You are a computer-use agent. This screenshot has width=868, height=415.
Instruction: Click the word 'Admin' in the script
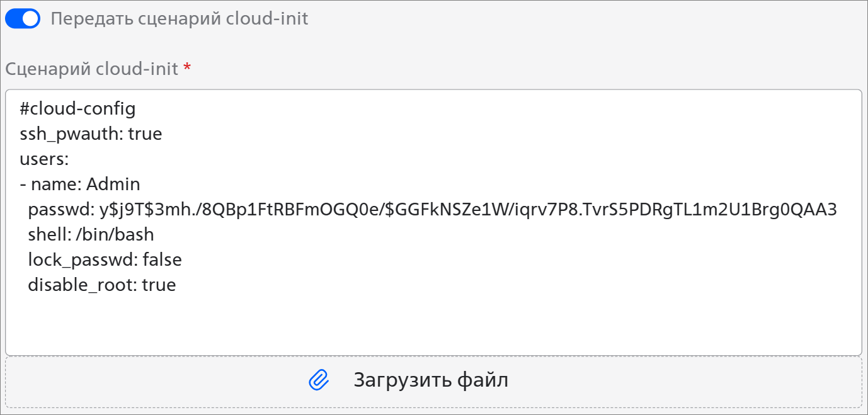[113, 185]
